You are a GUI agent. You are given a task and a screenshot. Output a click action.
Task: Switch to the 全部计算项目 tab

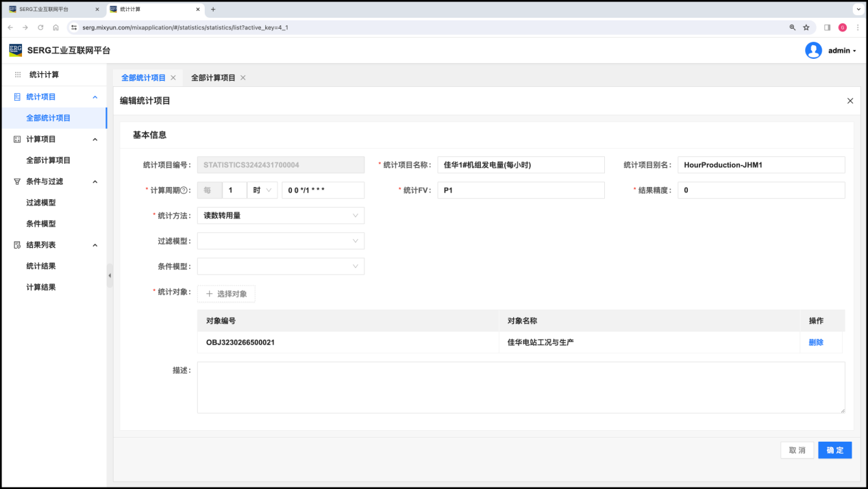[x=213, y=78]
